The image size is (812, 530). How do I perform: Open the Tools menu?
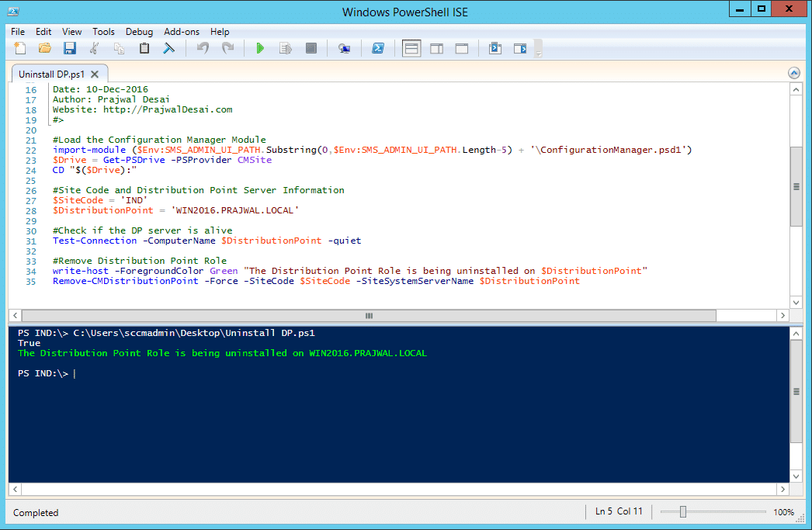point(103,32)
